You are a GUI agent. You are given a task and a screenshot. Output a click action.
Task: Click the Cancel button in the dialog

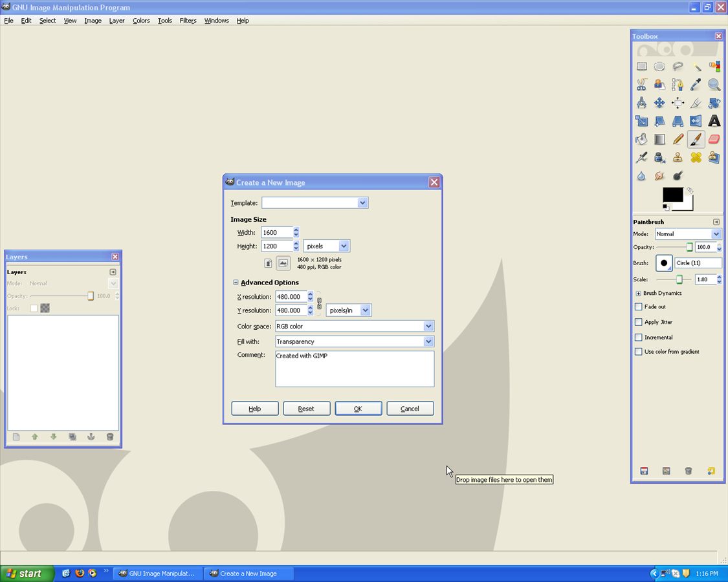[x=410, y=409]
